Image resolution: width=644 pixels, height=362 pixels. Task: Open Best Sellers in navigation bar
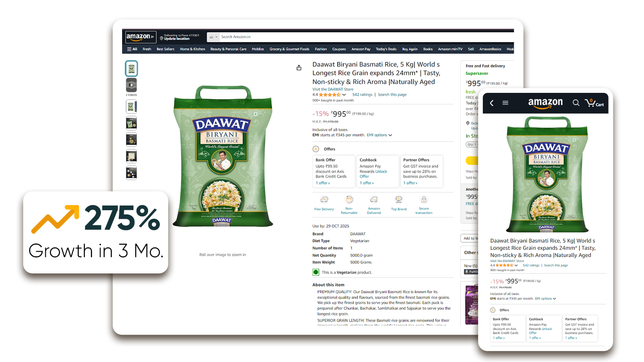tap(165, 49)
